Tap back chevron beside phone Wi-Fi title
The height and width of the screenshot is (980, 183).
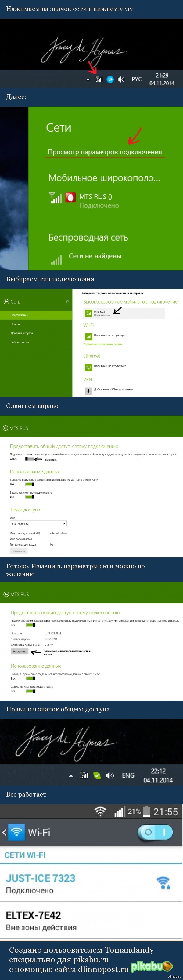coord(4,832)
